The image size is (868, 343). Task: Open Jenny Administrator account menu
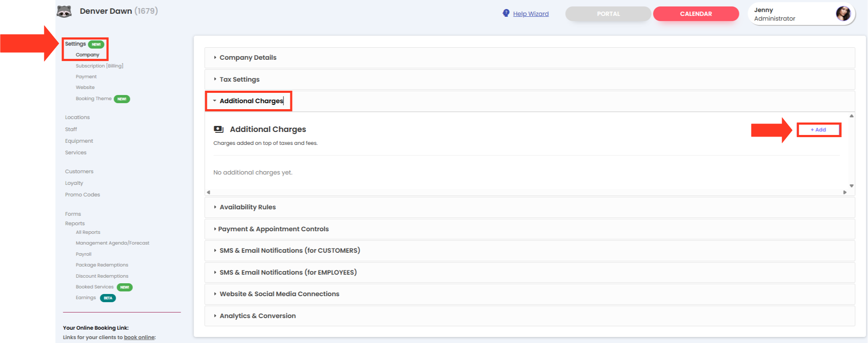pyautogui.click(x=802, y=14)
